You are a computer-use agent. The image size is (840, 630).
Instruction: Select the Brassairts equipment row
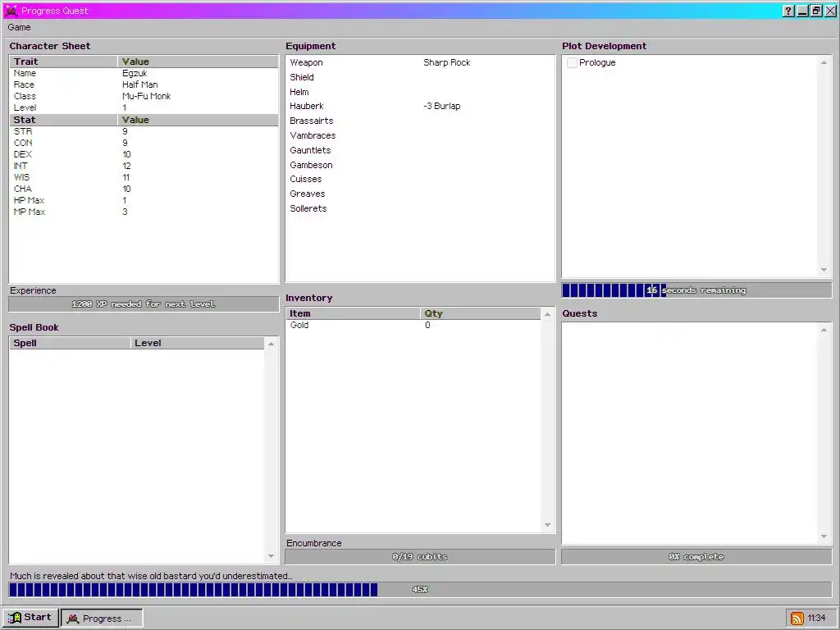tap(420, 121)
